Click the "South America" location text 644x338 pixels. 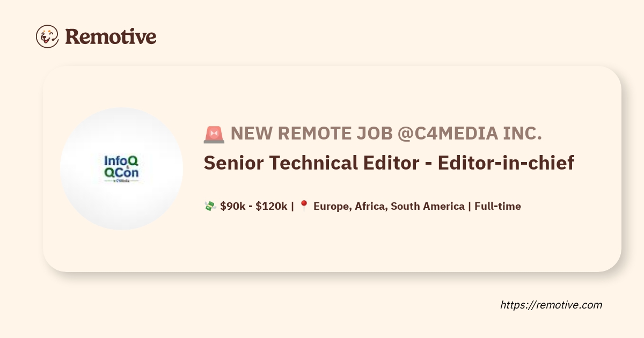(x=427, y=206)
